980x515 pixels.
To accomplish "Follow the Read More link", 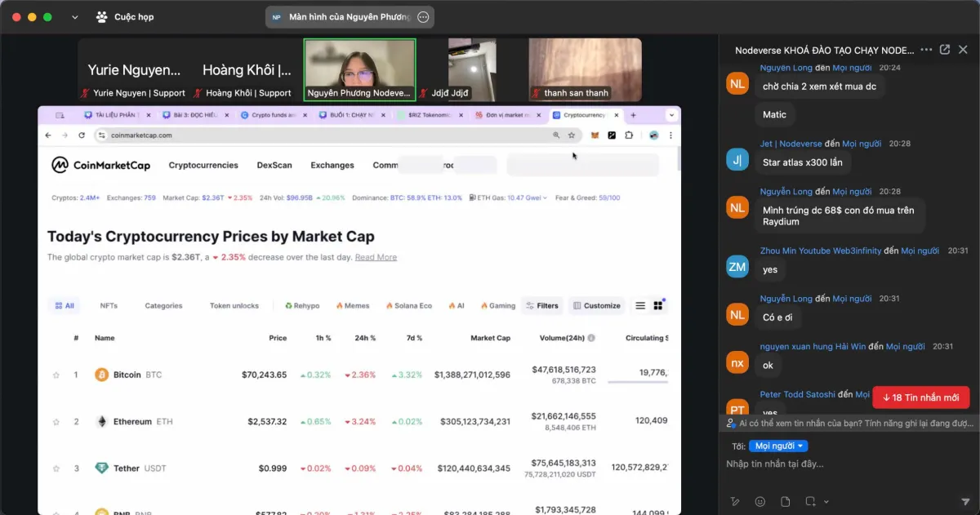I will [376, 257].
